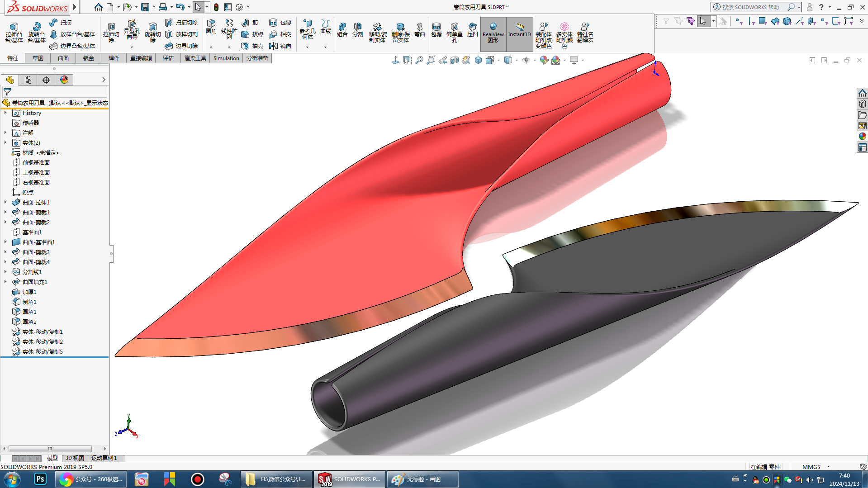Click the 放样切割 lofted cut button
868x488 pixels.
click(x=181, y=34)
